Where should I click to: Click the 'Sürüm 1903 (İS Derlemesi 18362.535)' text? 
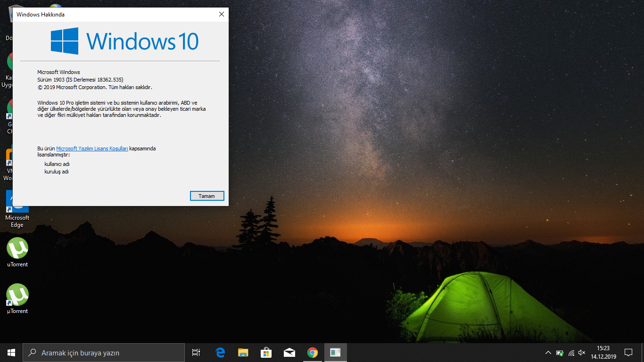click(80, 80)
